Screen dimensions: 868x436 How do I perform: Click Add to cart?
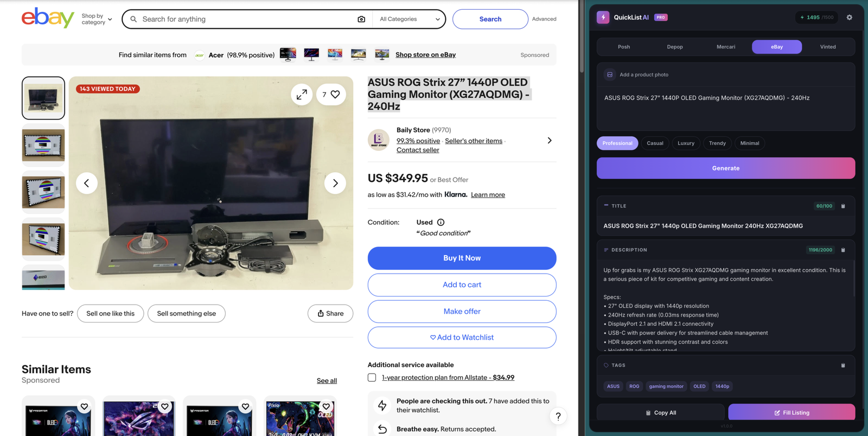pyautogui.click(x=462, y=285)
